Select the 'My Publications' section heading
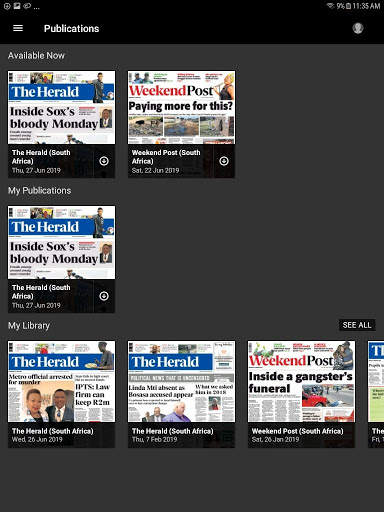384x512 pixels. 40,191
